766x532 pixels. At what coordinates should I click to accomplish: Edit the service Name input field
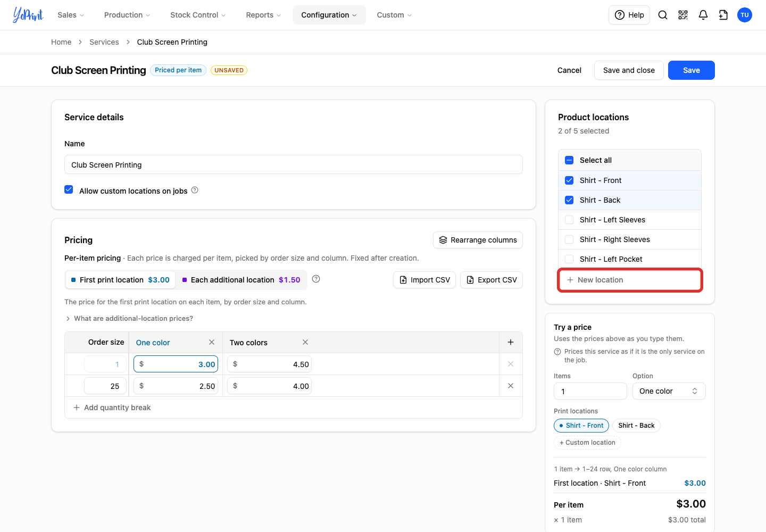point(294,164)
